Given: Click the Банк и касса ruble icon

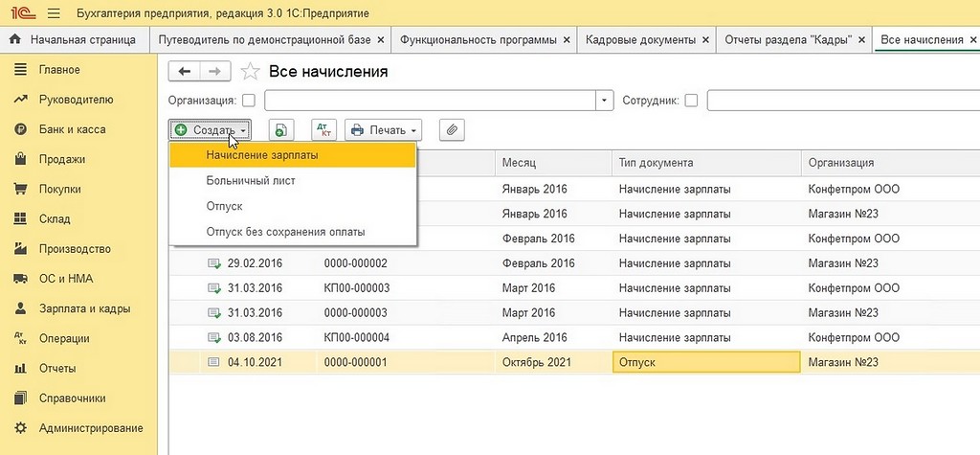Looking at the screenshot, I should tap(21, 129).
